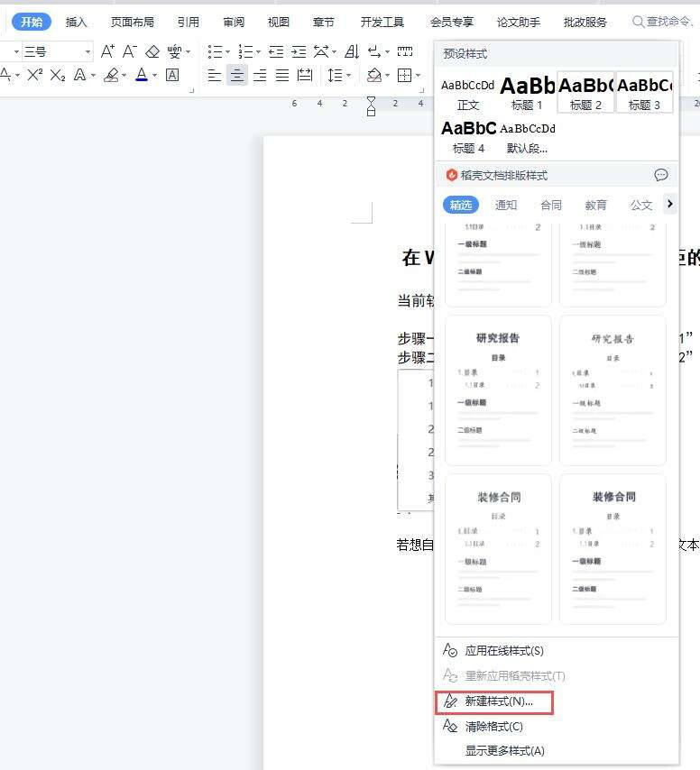The image size is (700, 770).
Task: Open the borders dropdown arrow
Action: pyautogui.click(x=418, y=76)
